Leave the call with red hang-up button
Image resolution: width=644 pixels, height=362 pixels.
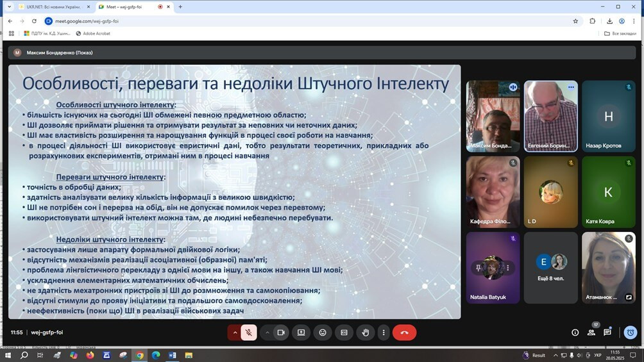(405, 333)
